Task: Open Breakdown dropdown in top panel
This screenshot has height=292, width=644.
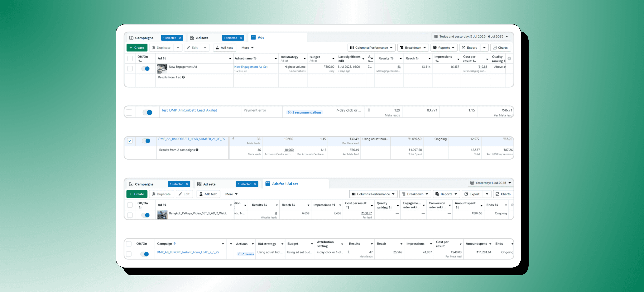Action: tap(413, 48)
